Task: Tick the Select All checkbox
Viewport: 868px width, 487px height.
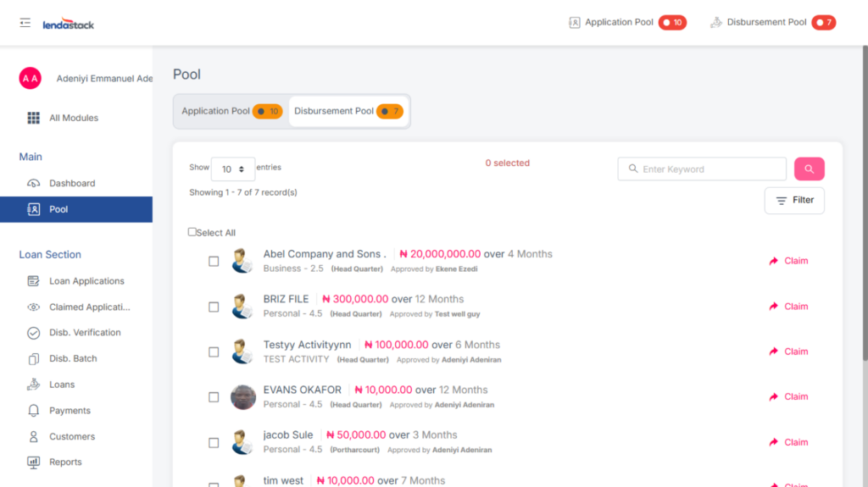Action: point(192,232)
